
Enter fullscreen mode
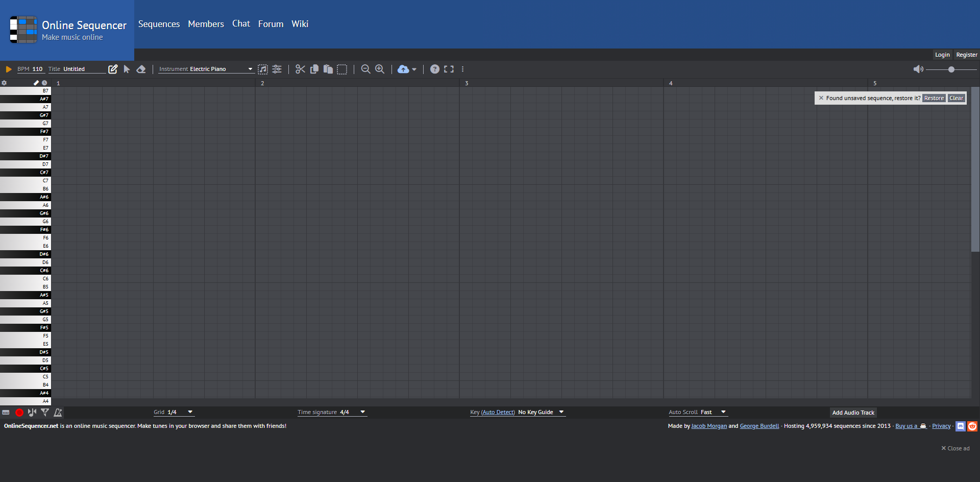(x=449, y=69)
